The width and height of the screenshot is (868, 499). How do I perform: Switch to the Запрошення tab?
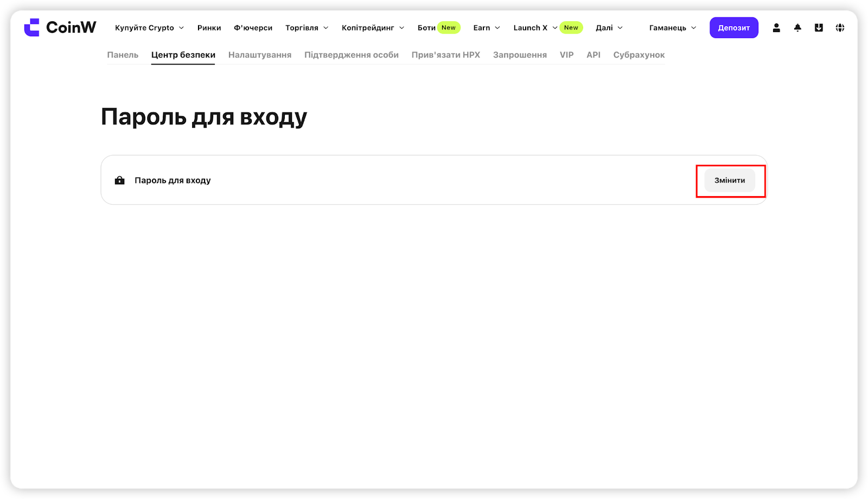520,55
